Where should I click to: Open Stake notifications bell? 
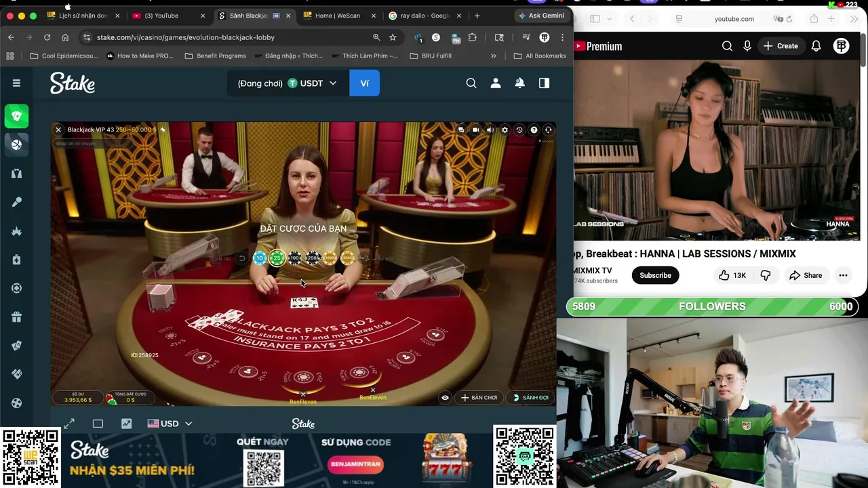pyautogui.click(x=519, y=83)
